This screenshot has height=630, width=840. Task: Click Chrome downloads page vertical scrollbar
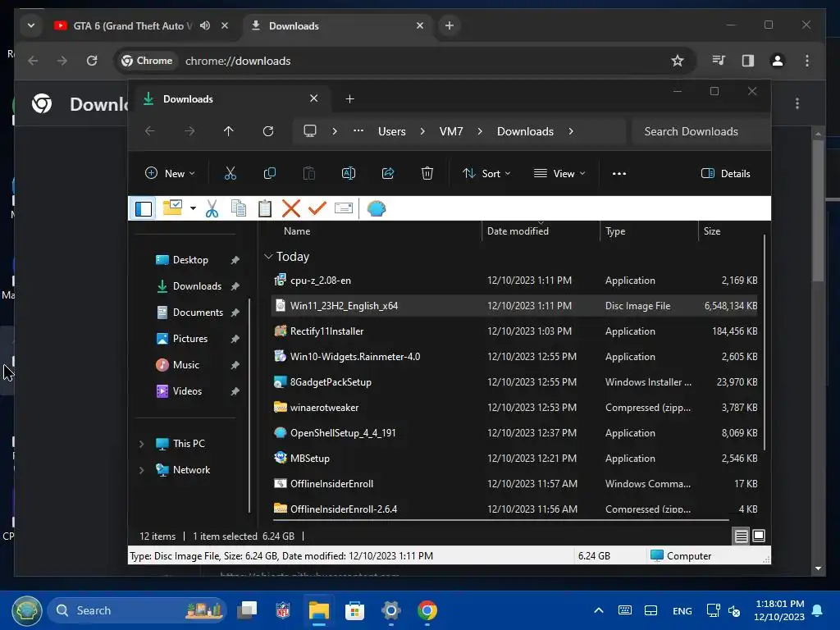click(818, 209)
